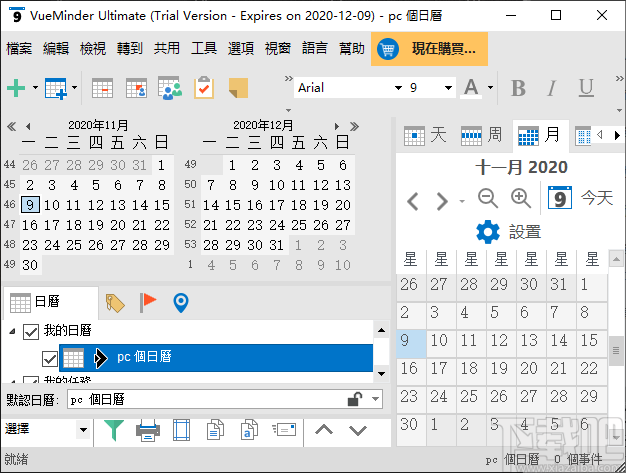Image resolution: width=626 pixels, height=473 pixels.
Task: Open the 檢視 menu
Action: pyautogui.click(x=93, y=49)
